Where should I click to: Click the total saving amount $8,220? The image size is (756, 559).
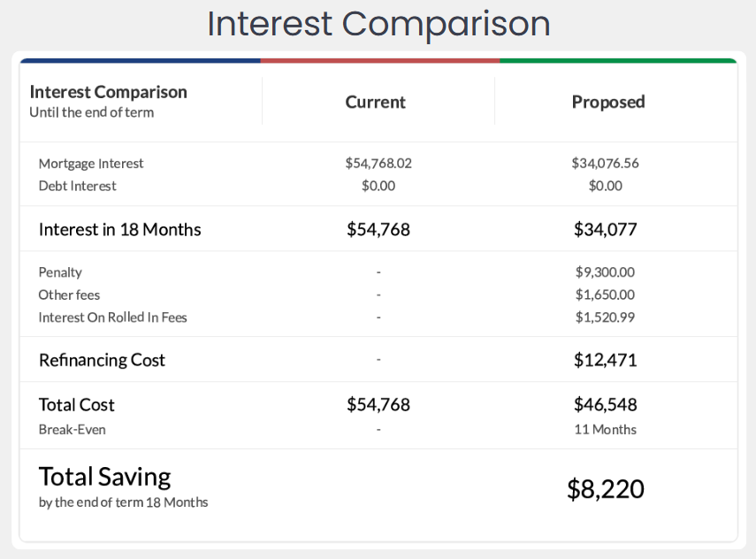point(606,489)
